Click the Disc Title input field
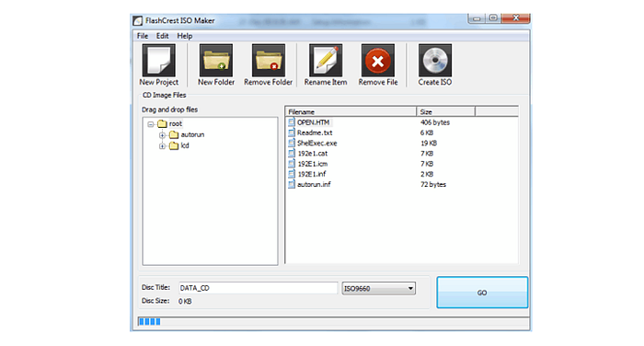The image size is (644, 346). coord(258,288)
